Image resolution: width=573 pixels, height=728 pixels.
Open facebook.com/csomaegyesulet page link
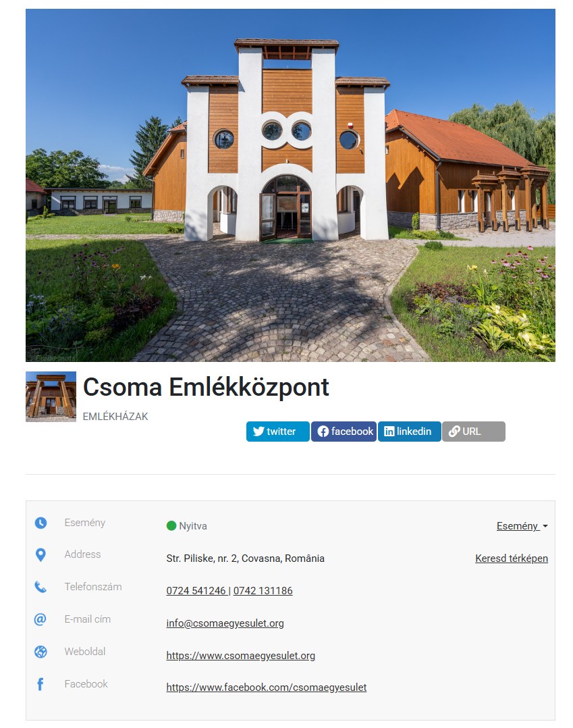point(267,687)
